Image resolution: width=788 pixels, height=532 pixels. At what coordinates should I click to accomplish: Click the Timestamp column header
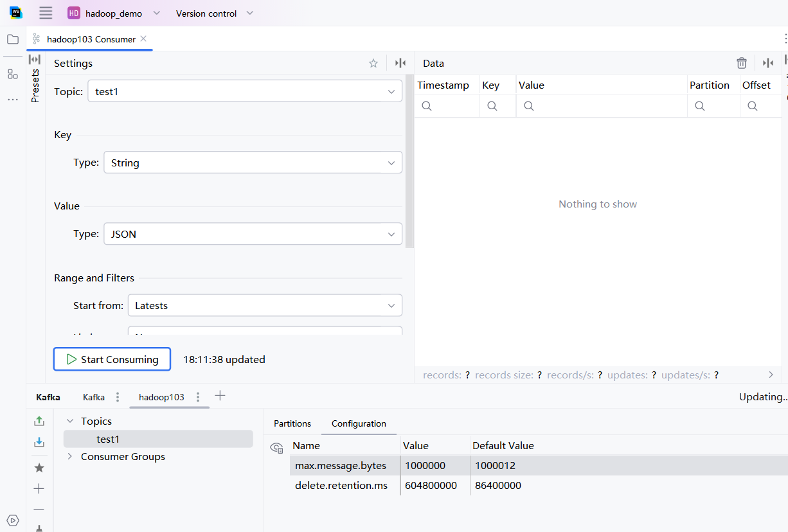447,85
